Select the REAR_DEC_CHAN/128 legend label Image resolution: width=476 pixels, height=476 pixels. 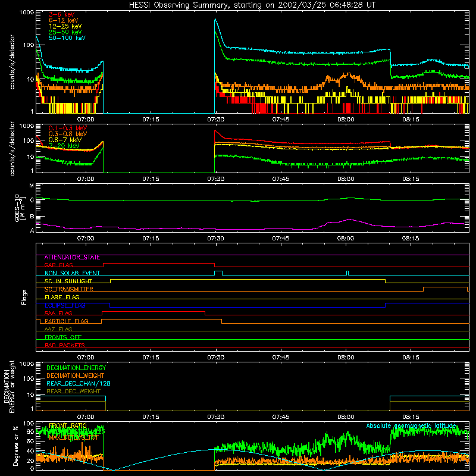tap(79, 384)
